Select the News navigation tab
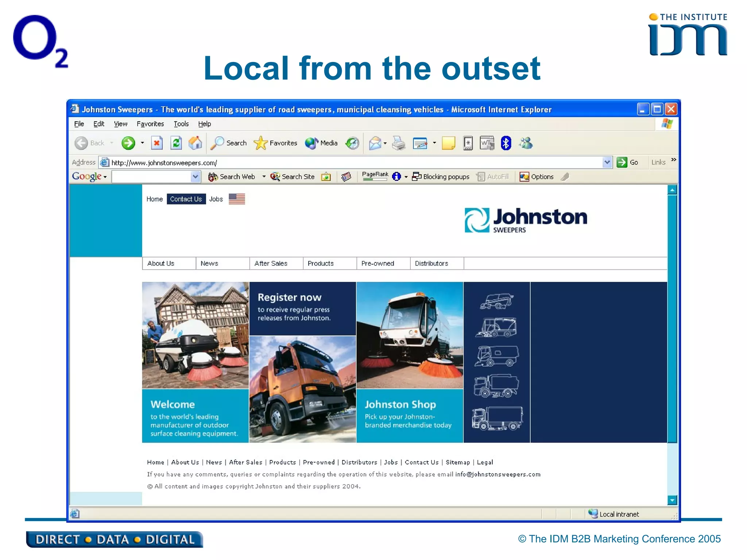This screenshot has width=747, height=560. [222, 264]
